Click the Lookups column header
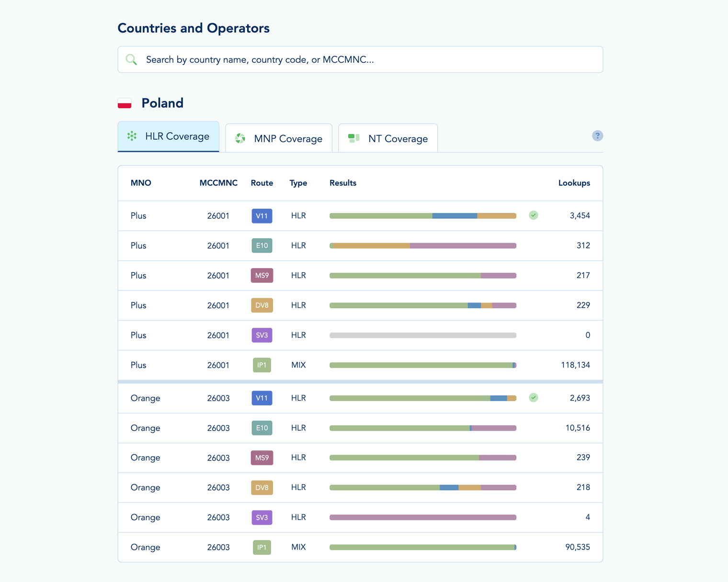Image resolution: width=728 pixels, height=582 pixels. click(x=574, y=183)
